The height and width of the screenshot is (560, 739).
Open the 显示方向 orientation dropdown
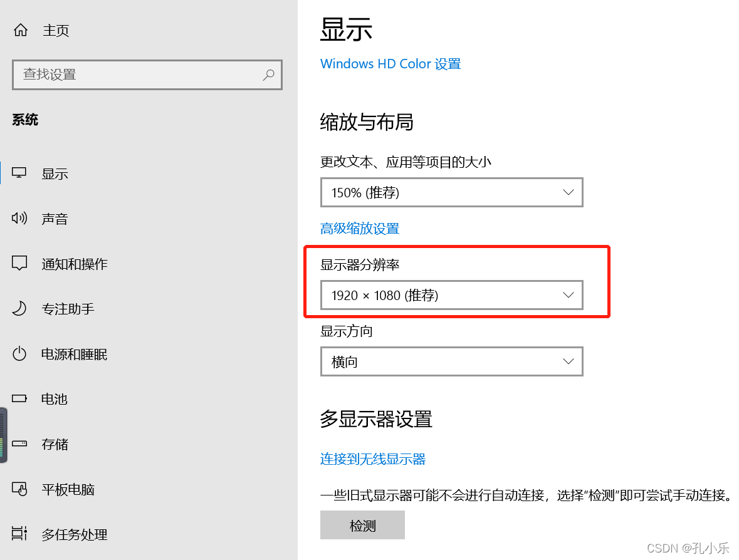point(451,361)
